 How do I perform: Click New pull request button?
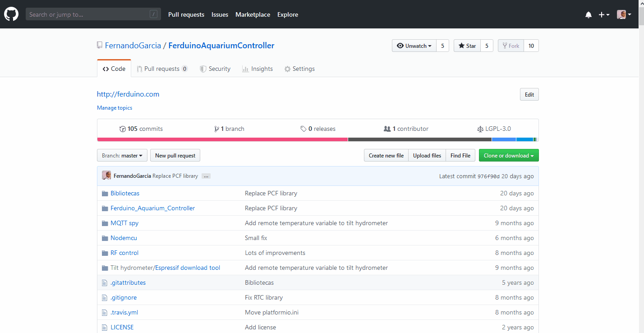175,155
